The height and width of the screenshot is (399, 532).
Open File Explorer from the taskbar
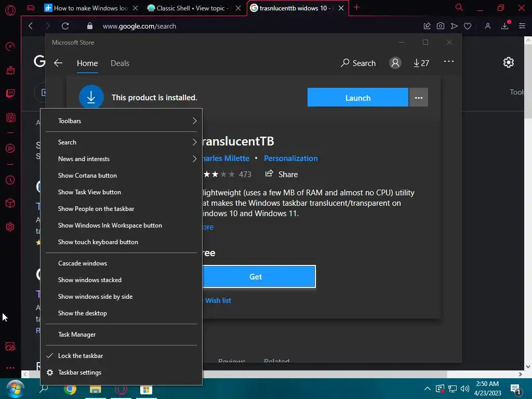[x=96, y=390]
